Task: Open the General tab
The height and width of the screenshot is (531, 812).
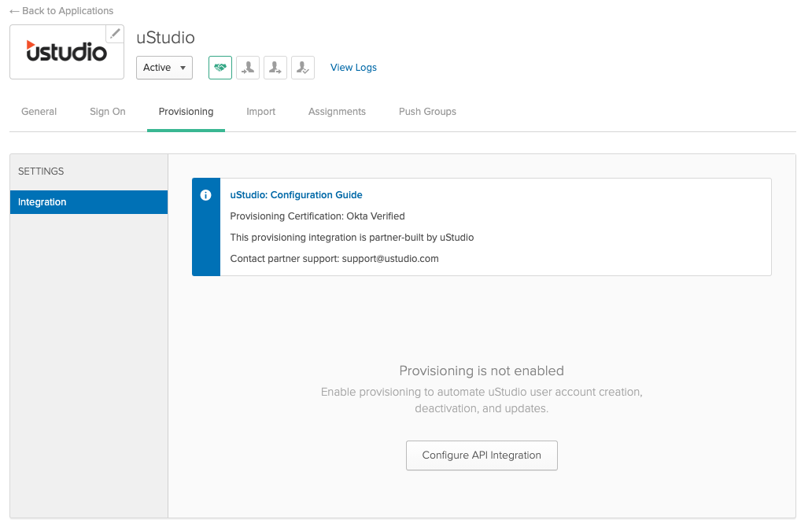Action: [39, 112]
